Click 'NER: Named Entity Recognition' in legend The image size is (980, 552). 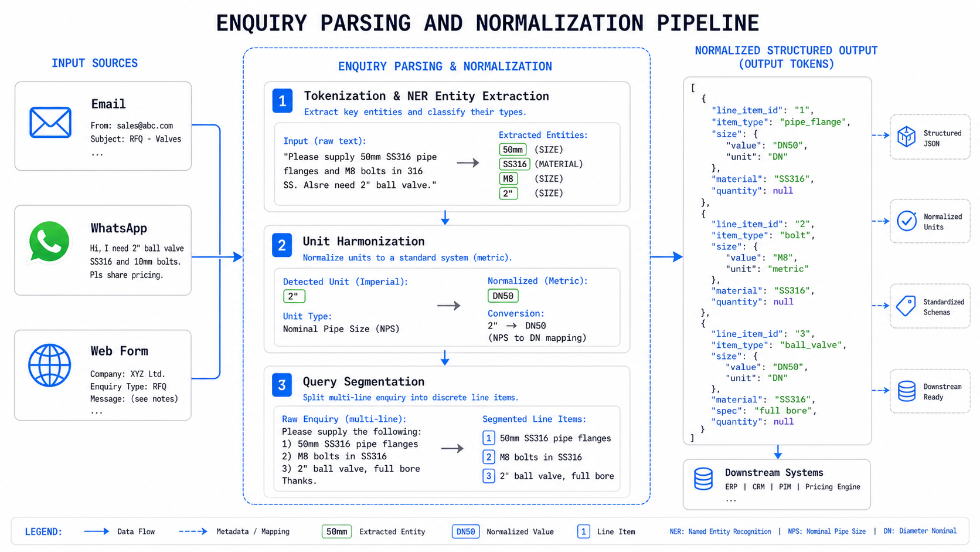[x=720, y=531]
